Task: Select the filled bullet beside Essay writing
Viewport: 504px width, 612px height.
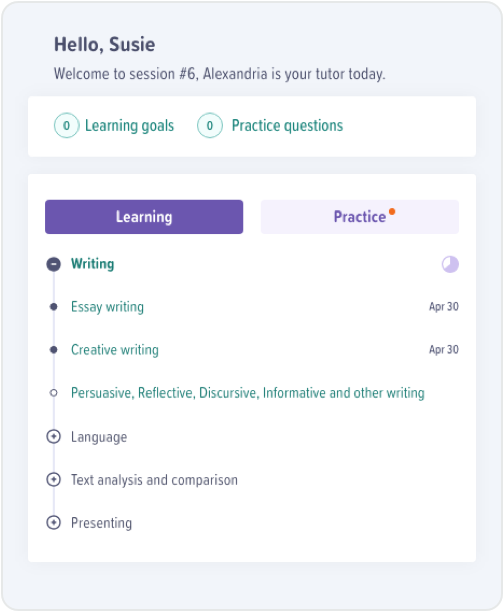Action: click(54, 307)
